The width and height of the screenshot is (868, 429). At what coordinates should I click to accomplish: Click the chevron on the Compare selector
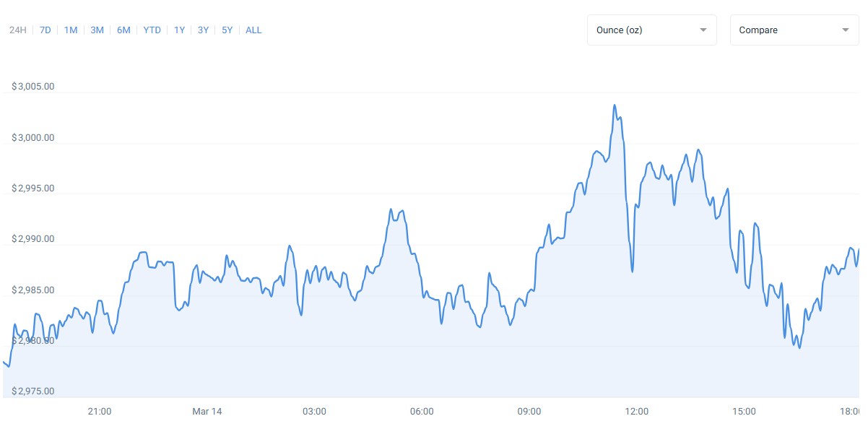click(x=844, y=30)
